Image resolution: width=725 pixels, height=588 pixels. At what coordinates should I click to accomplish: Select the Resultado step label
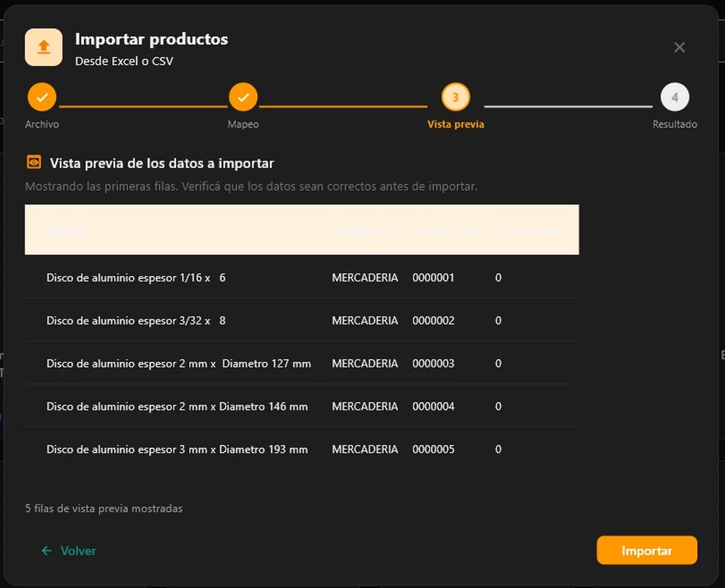[x=675, y=124]
